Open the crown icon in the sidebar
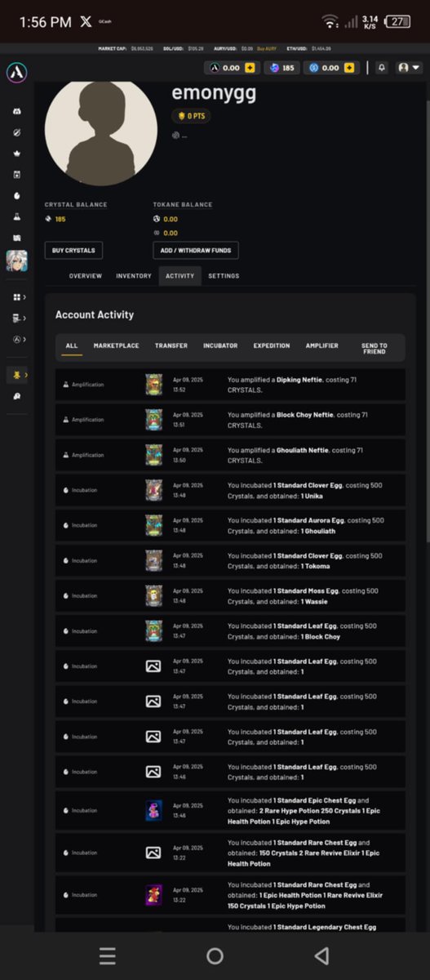 click(16, 154)
